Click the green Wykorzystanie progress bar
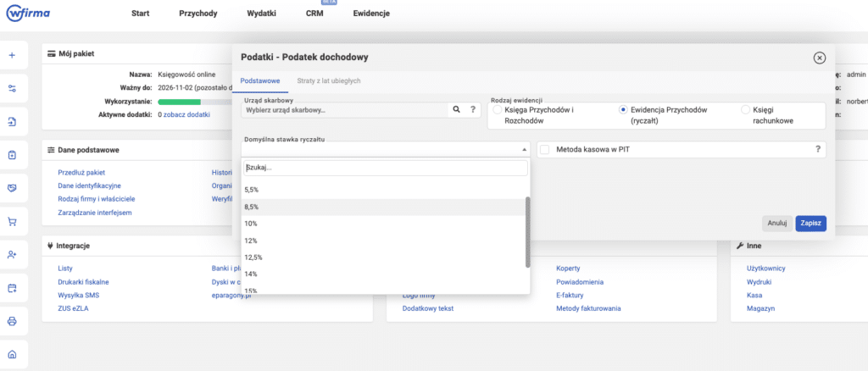This screenshot has height=371, width=868. pyautogui.click(x=179, y=102)
